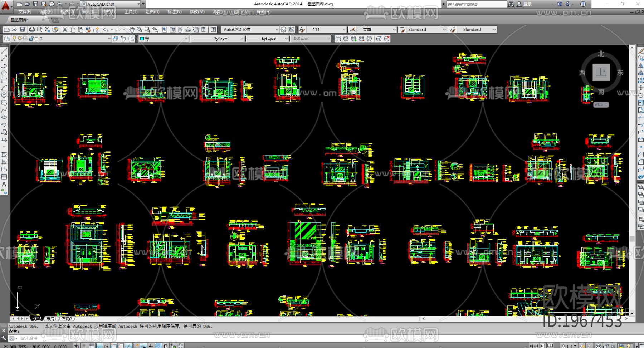Screen dimensions: 644x348
Task: Open the Properties palette icon
Action: tap(165, 29)
